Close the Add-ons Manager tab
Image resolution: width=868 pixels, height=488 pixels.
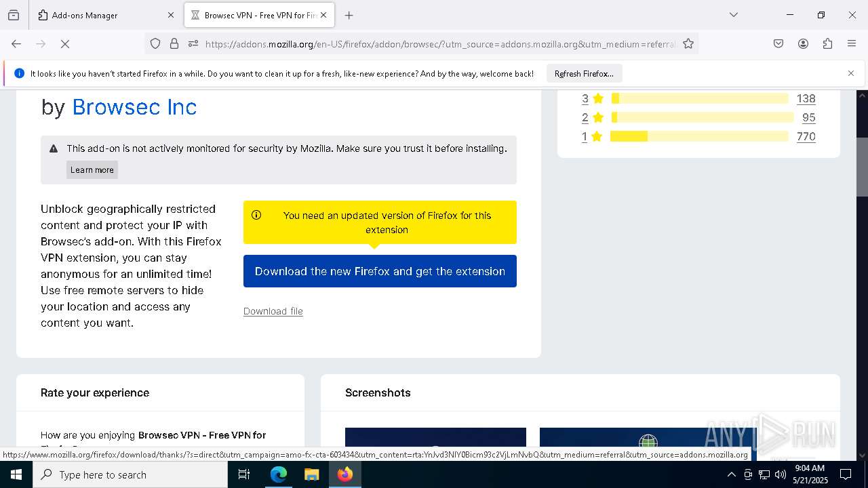[171, 15]
